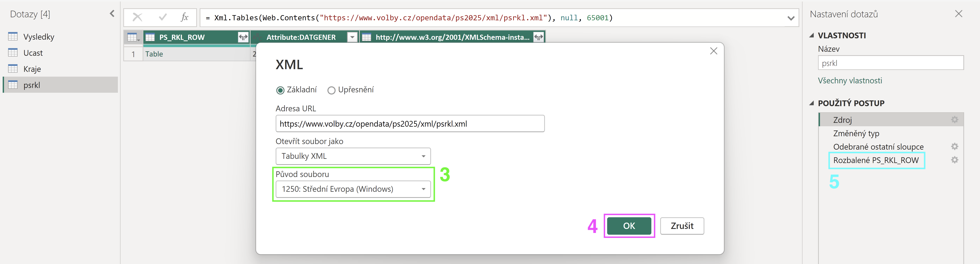Click the Adresa URL field
980x264 pixels.
pos(410,123)
